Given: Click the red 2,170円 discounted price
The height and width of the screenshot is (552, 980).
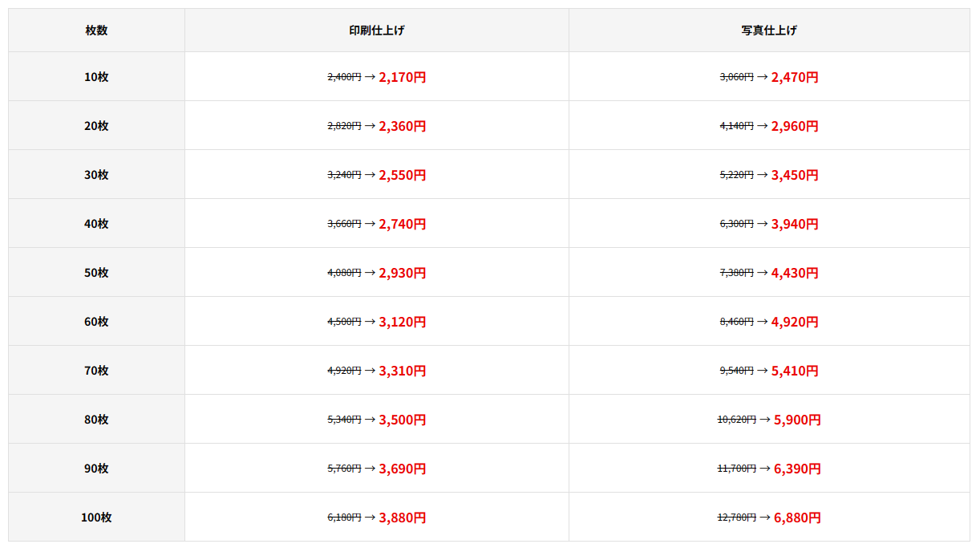Looking at the screenshot, I should tap(403, 78).
